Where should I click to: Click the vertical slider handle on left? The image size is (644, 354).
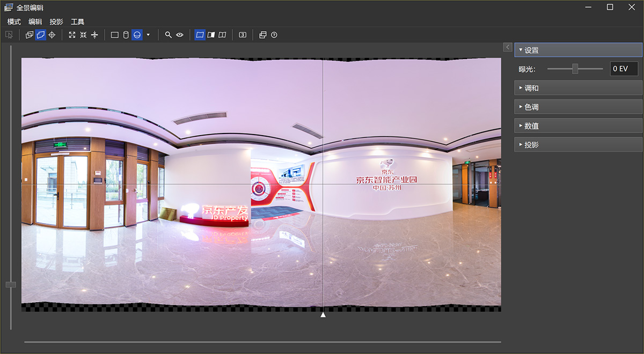pos(11,284)
